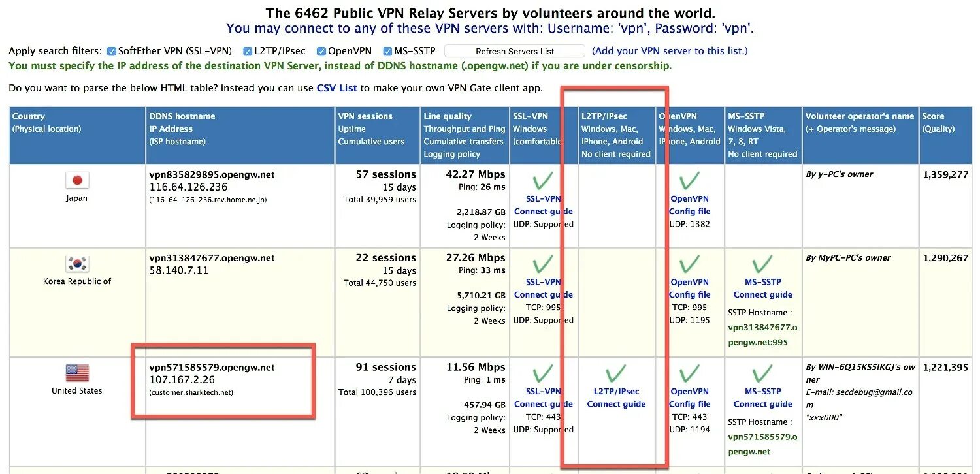Open the CSV List link
This screenshot has width=980, height=474.
337,88
